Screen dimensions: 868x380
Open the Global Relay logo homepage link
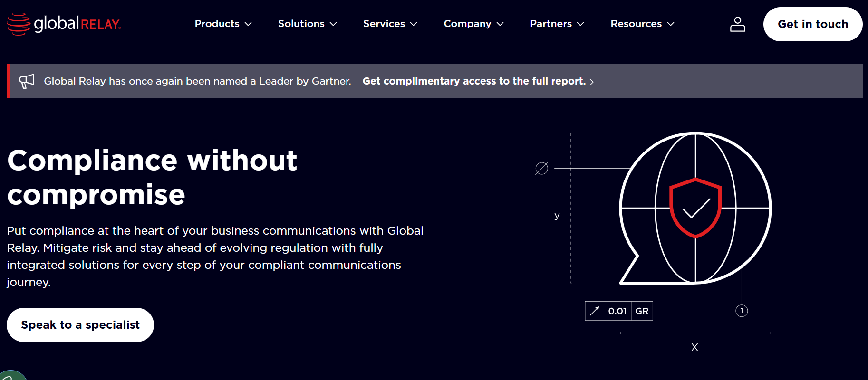(x=64, y=24)
